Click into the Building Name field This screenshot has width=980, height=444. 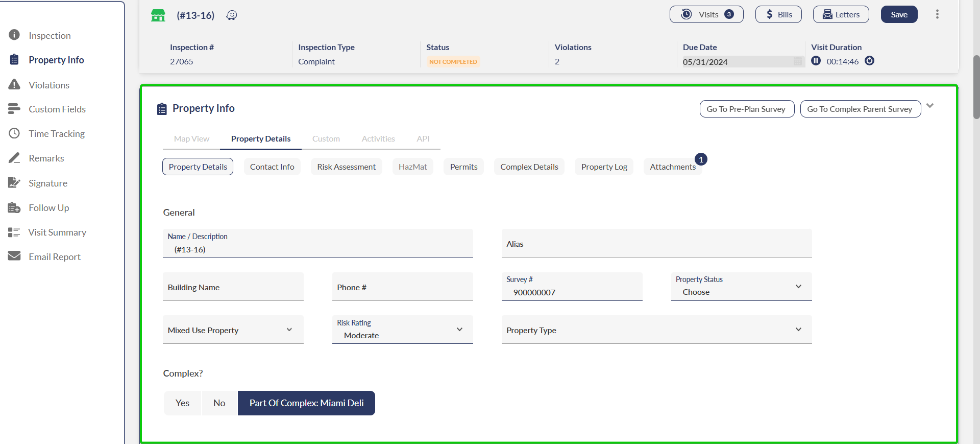[x=233, y=287]
